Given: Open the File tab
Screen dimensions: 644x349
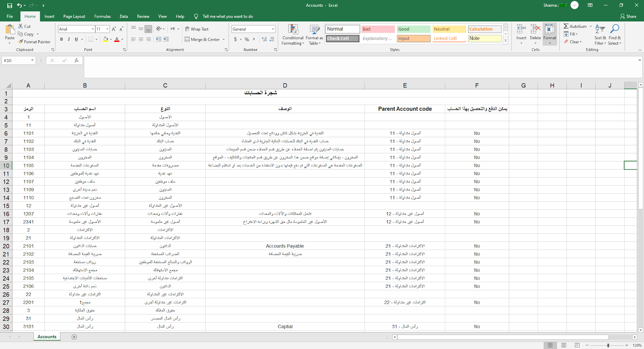Looking at the screenshot, I should coord(10,17).
